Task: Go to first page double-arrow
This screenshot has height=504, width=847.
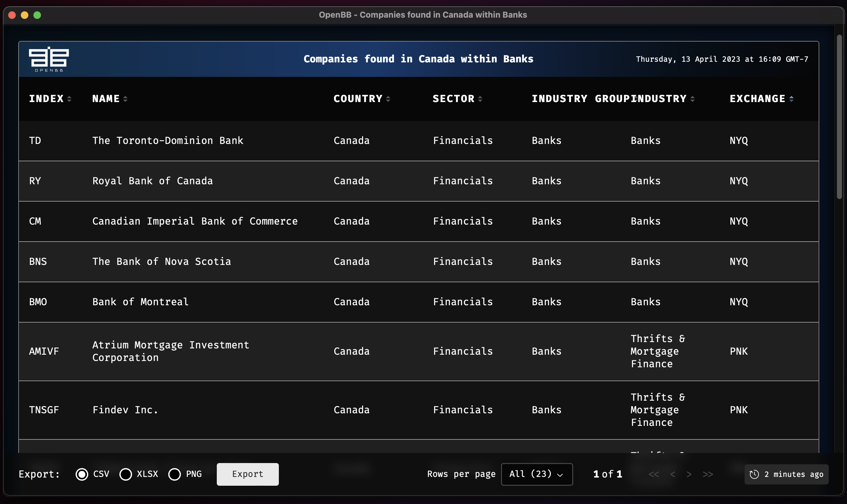Action: (x=654, y=474)
